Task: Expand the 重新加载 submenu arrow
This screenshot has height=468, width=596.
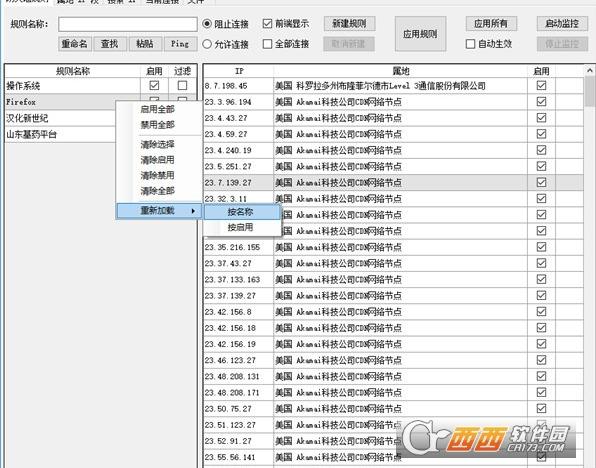Action: 193,211
